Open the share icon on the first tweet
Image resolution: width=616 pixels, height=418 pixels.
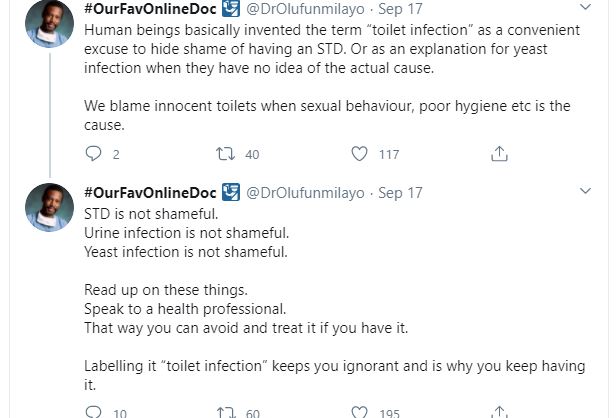[500, 154]
